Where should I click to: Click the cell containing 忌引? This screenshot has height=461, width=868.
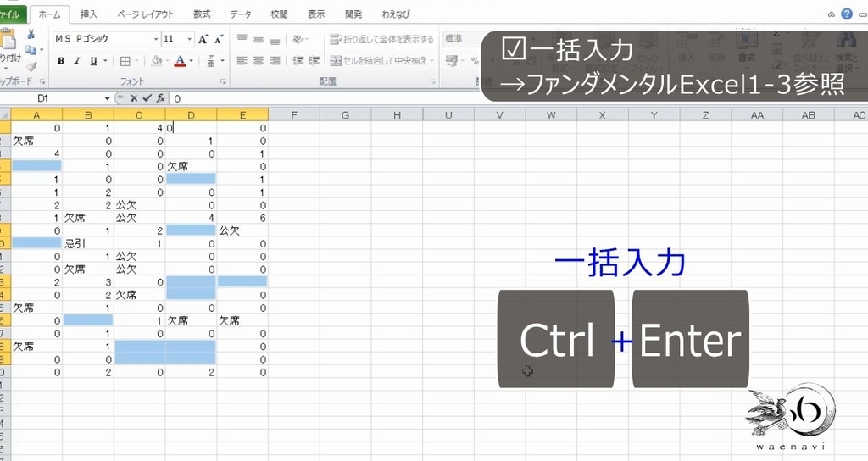click(x=88, y=243)
